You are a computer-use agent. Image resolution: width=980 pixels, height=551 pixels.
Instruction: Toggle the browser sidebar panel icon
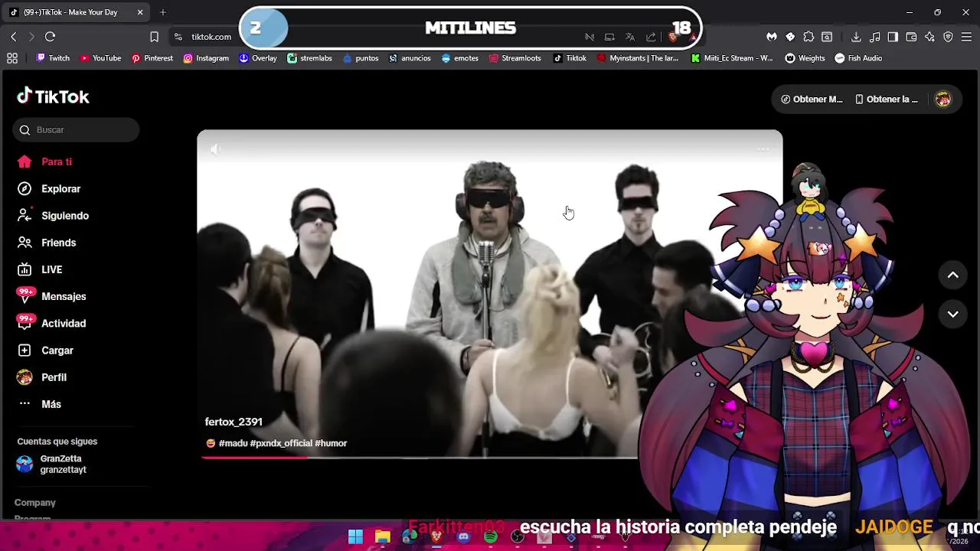(x=893, y=37)
